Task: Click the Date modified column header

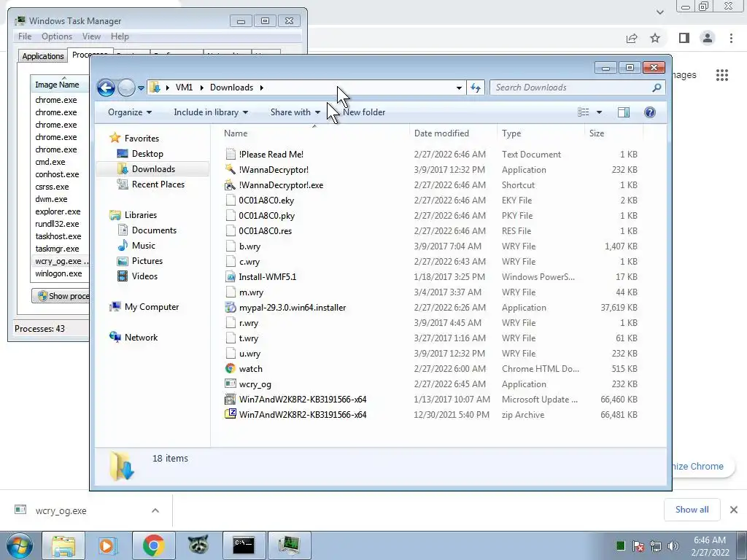Action: pyautogui.click(x=453, y=133)
